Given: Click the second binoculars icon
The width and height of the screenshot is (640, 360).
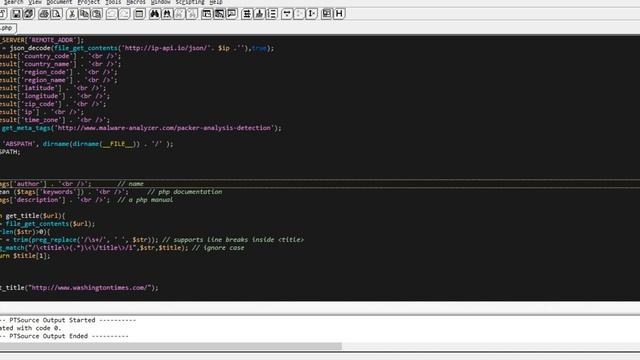Looking at the screenshot, I should (x=167, y=14).
